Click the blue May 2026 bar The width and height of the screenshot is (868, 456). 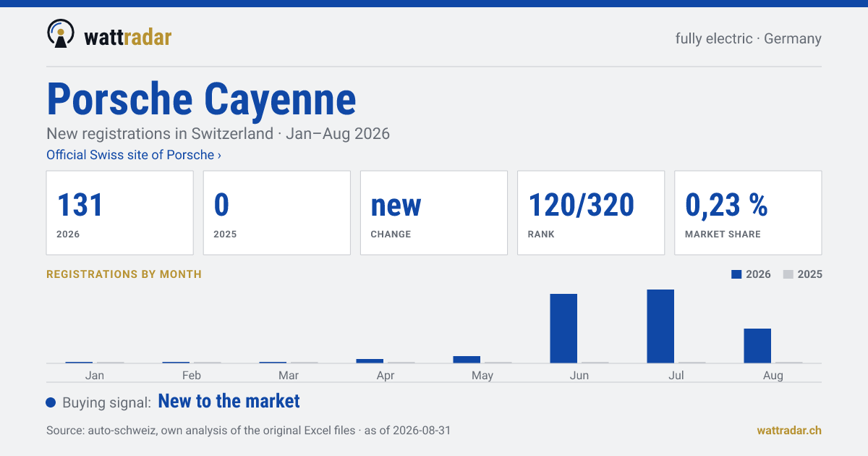pos(467,359)
